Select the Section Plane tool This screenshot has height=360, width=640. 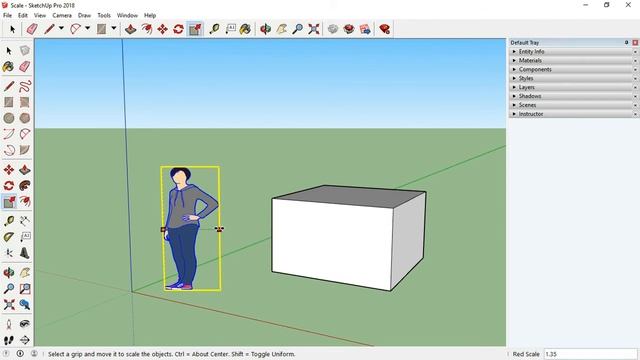pos(25,340)
